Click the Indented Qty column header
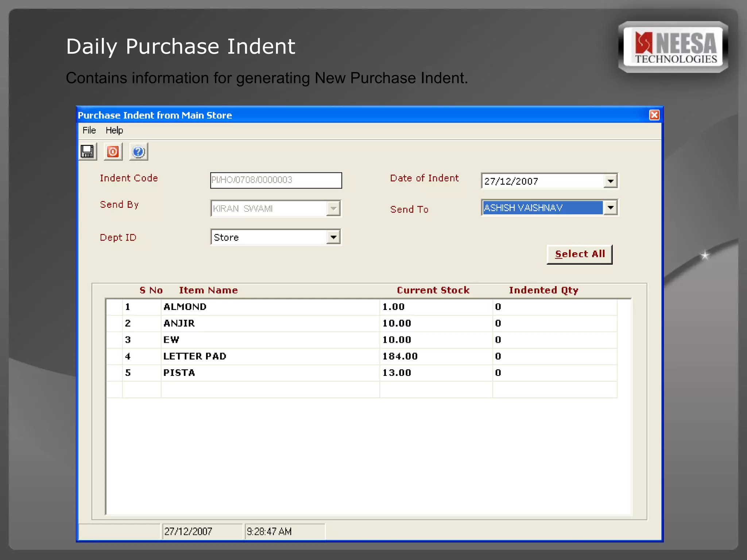The width and height of the screenshot is (747, 560). point(543,290)
